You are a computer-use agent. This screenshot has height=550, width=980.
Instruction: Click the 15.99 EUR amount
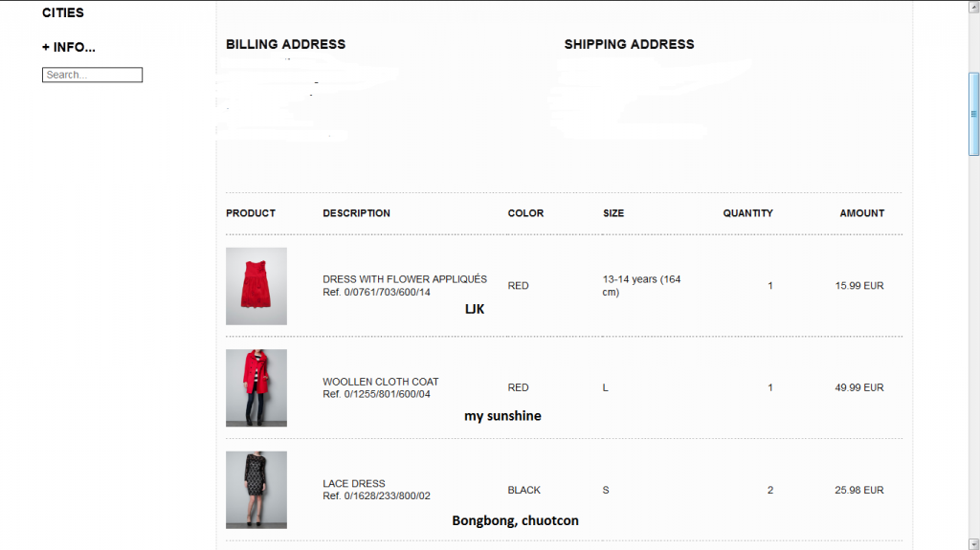(x=858, y=286)
